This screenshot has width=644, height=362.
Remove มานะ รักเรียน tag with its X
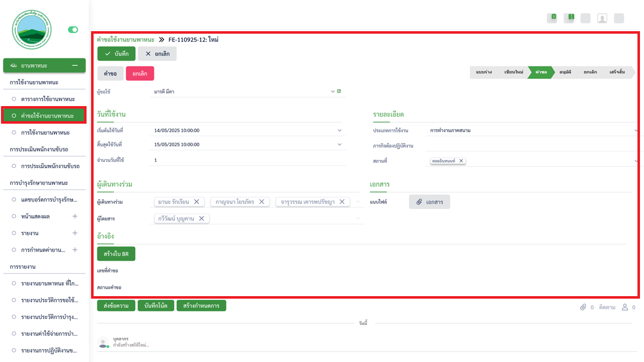pos(197,202)
